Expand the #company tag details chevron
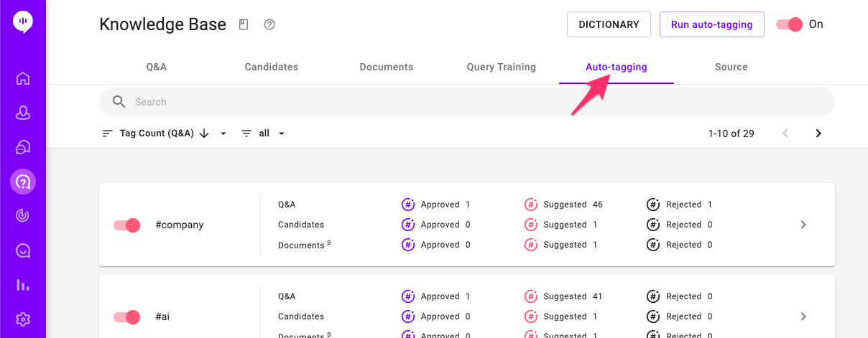 click(803, 225)
